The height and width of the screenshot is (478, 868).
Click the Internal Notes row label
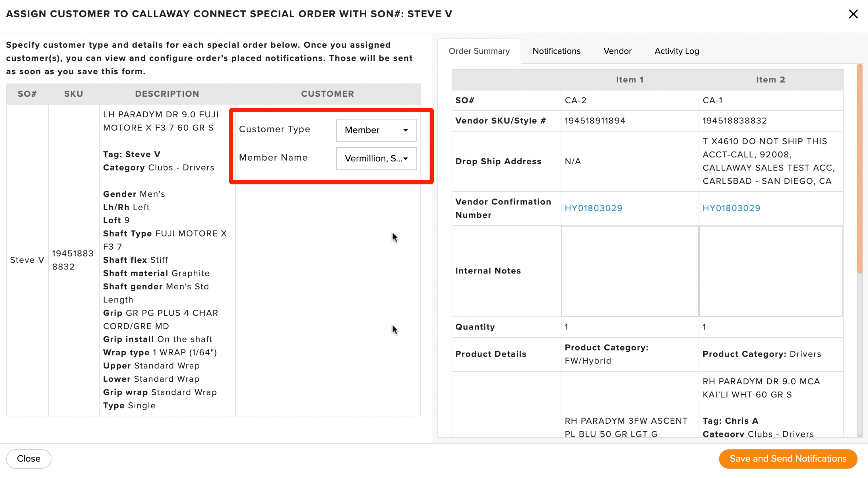tap(488, 271)
